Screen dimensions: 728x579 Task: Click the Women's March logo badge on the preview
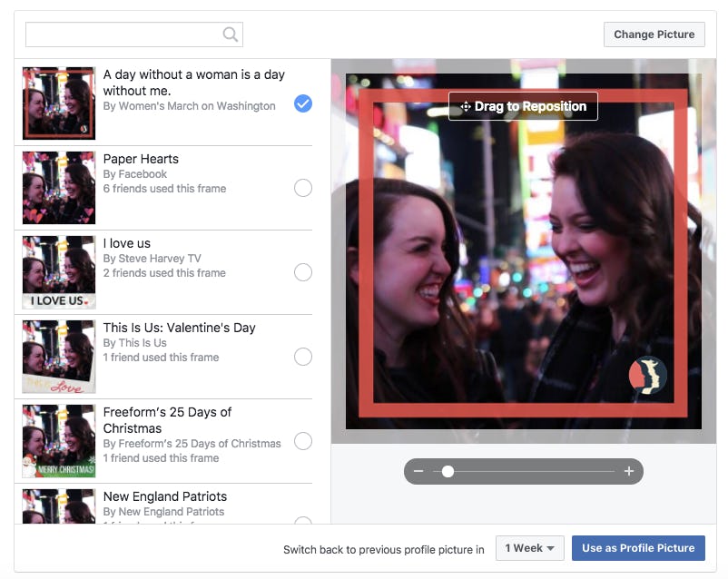[646, 375]
